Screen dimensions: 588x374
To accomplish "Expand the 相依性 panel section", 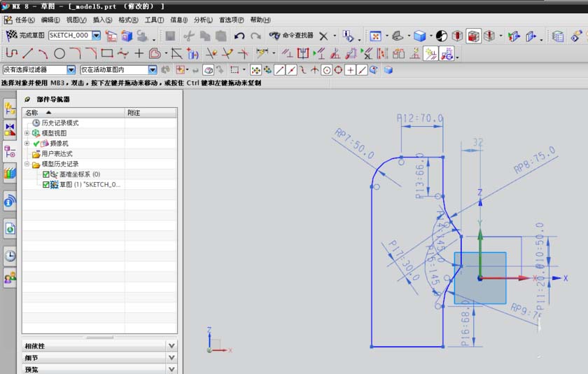I will click(171, 346).
